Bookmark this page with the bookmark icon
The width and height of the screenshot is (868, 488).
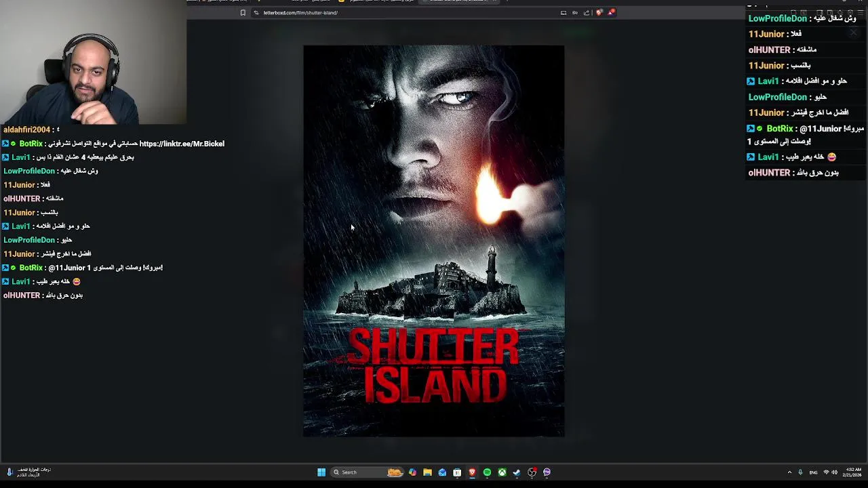(243, 12)
